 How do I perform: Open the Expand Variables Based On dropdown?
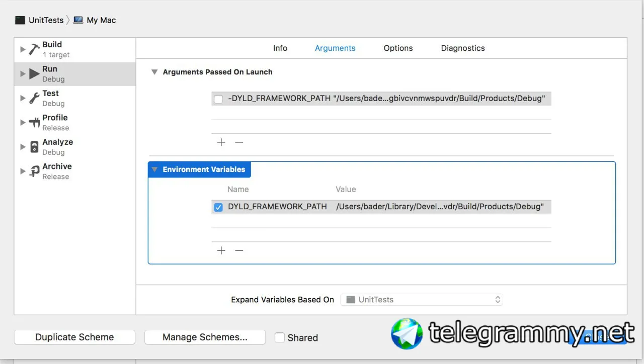coord(422,300)
